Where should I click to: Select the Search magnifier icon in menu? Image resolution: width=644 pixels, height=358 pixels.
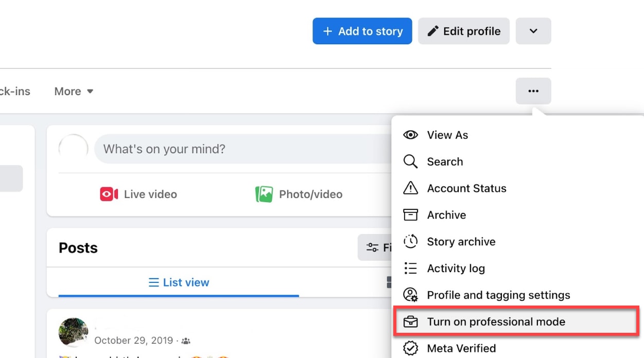410,162
